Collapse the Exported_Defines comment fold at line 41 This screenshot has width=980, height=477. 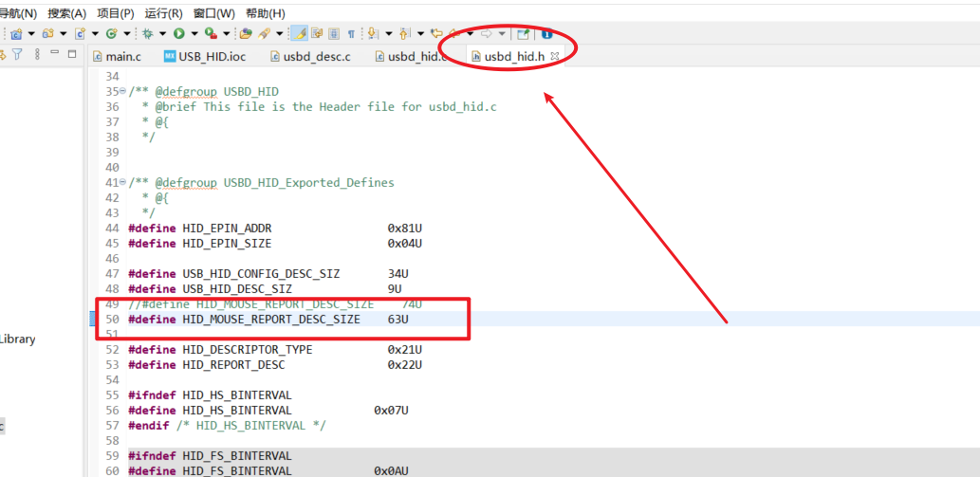point(123,183)
